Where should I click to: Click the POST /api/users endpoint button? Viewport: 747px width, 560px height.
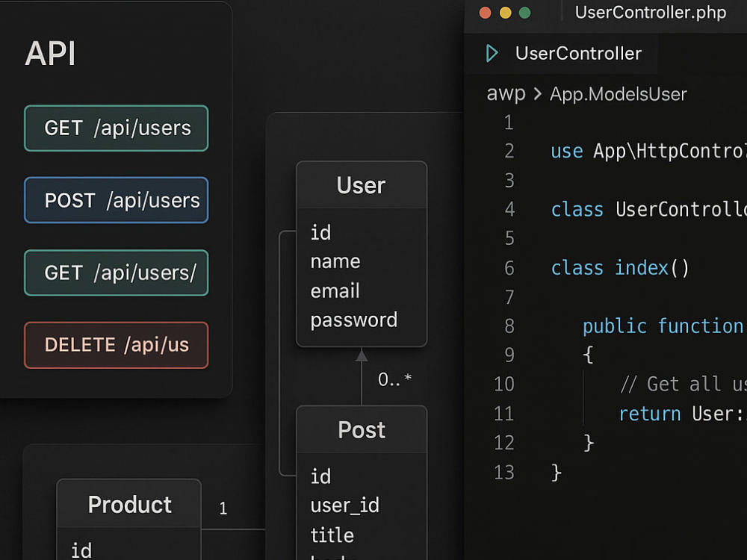coord(117,200)
